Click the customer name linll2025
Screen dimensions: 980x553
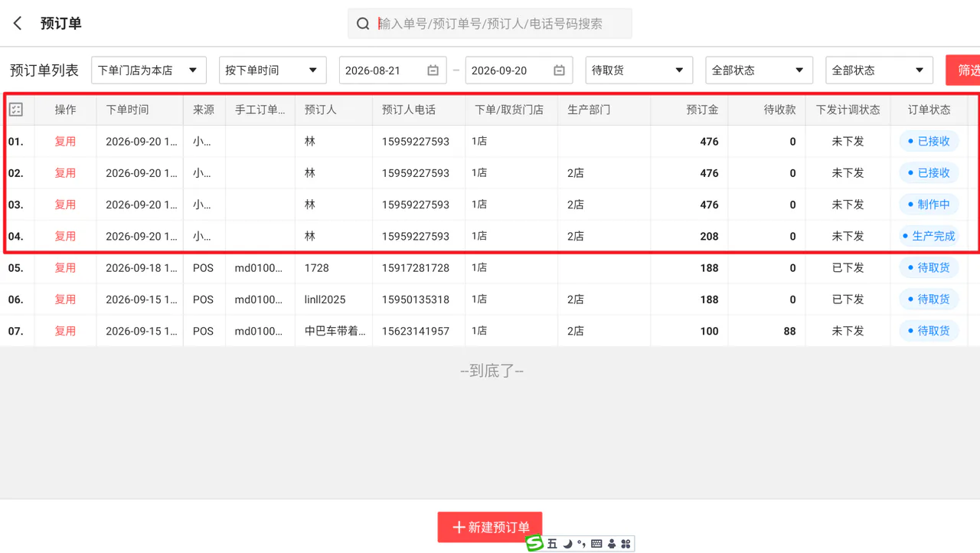[x=325, y=299]
